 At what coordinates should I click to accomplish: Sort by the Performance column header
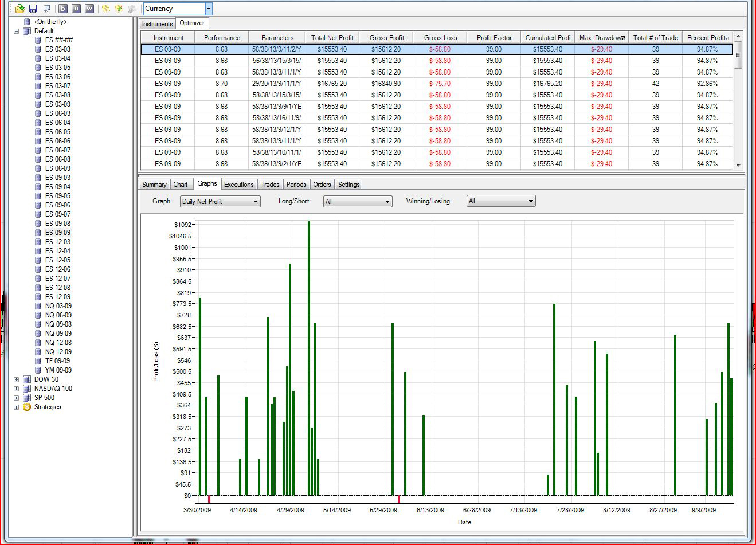click(222, 38)
